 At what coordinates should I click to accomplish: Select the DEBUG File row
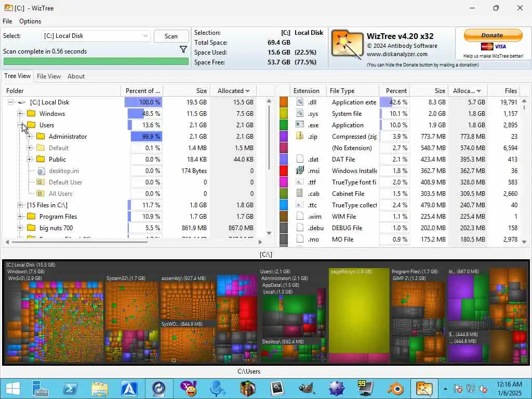coord(398,228)
